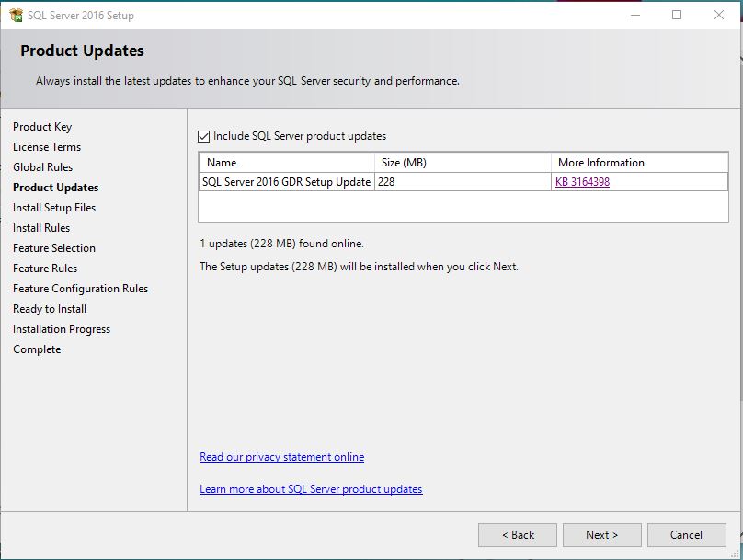Go to the Global Rules step
The width and height of the screenshot is (743, 560).
(x=42, y=166)
